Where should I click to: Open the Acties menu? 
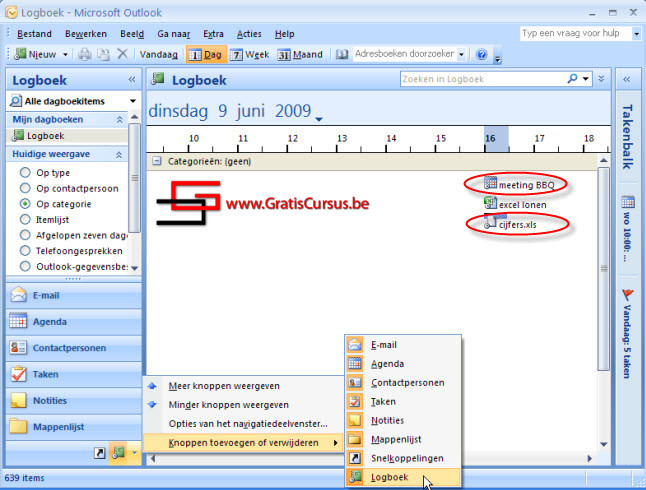(x=249, y=34)
